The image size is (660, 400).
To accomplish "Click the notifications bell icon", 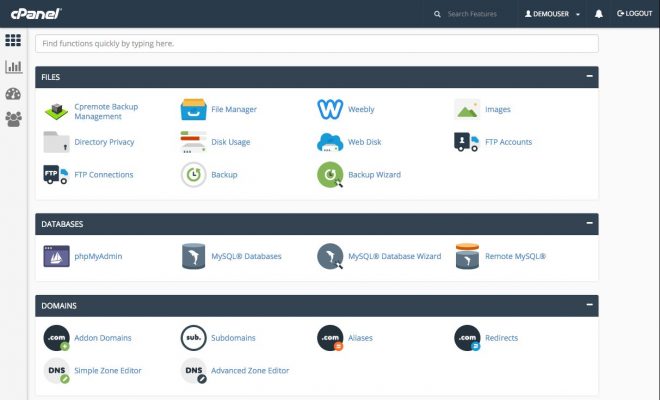I will click(599, 14).
